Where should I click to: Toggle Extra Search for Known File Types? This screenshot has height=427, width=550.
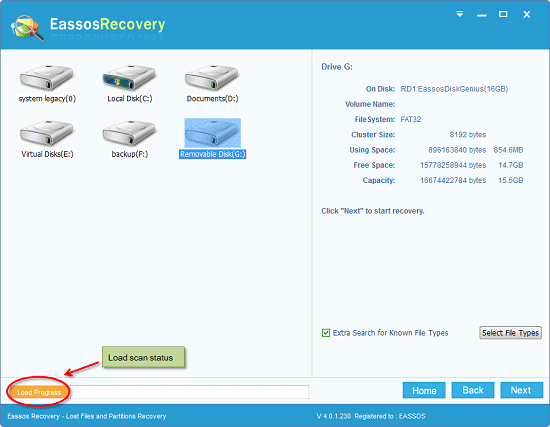(326, 333)
